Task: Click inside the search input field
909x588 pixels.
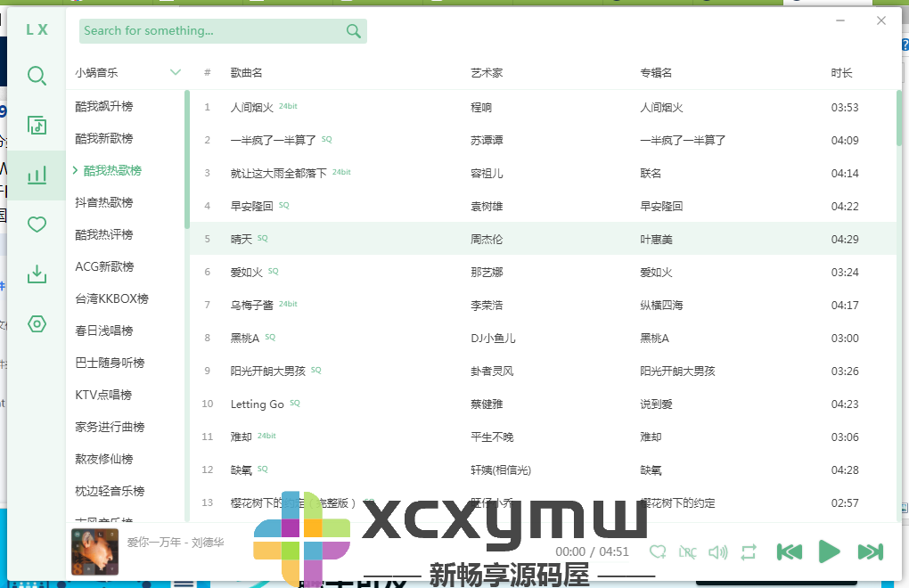Action: click(x=205, y=30)
